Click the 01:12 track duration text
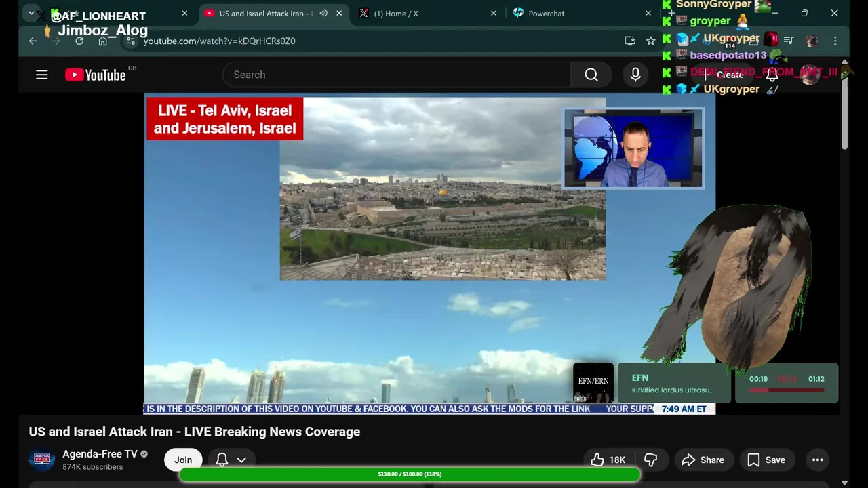Screen dimensions: 868x488 click(x=816, y=379)
